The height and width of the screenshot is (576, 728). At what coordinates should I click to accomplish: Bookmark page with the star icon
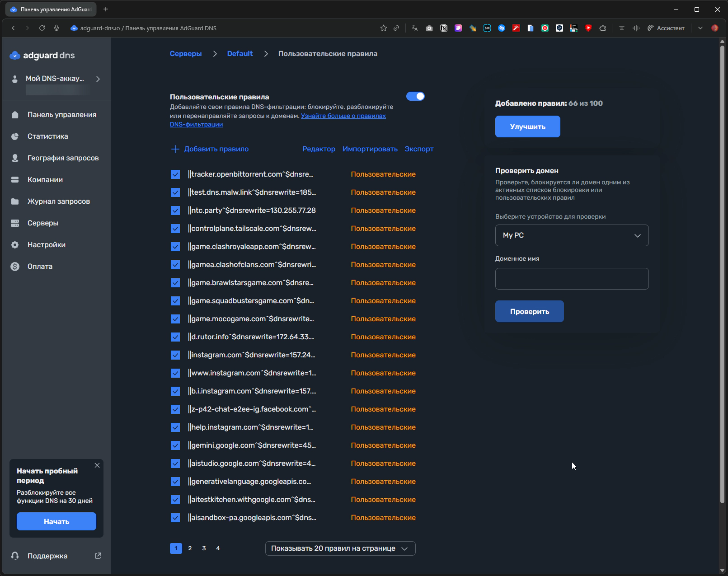pyautogui.click(x=384, y=28)
